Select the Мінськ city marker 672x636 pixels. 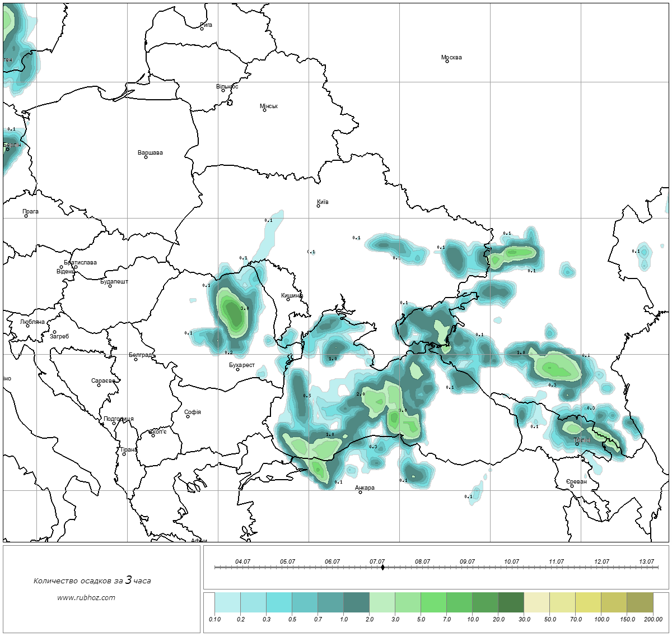click(x=264, y=110)
